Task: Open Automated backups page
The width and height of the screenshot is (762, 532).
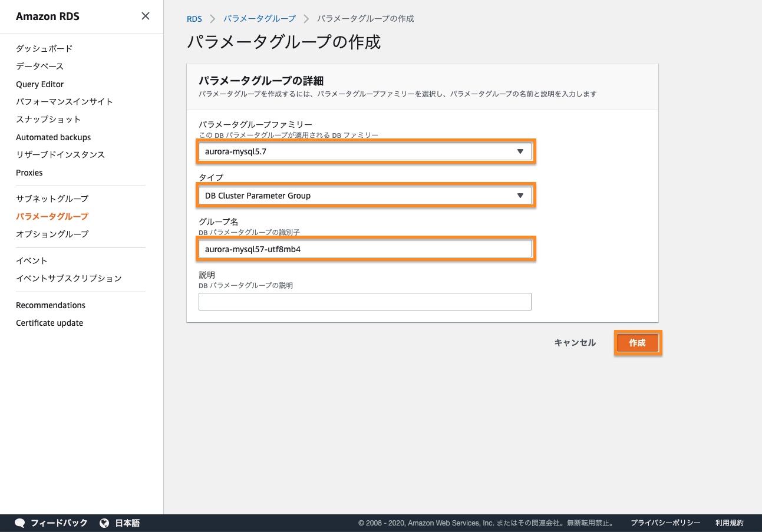Action: coord(53,137)
